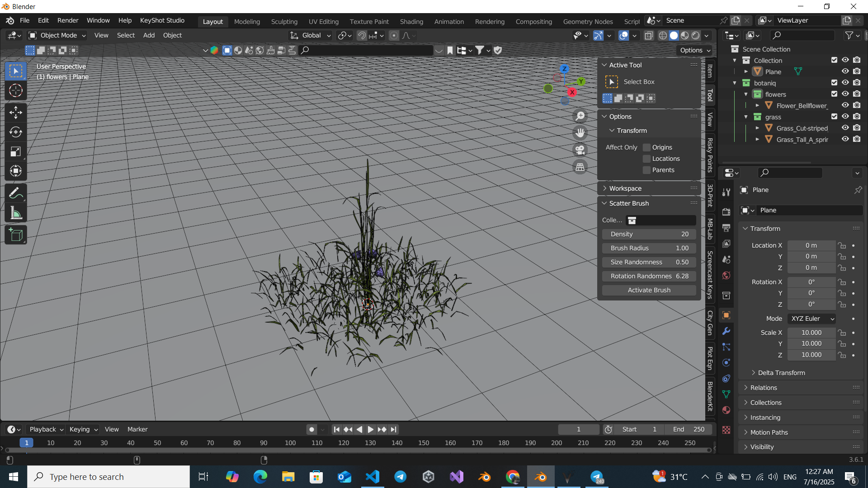Select the Transform tool

click(16, 171)
